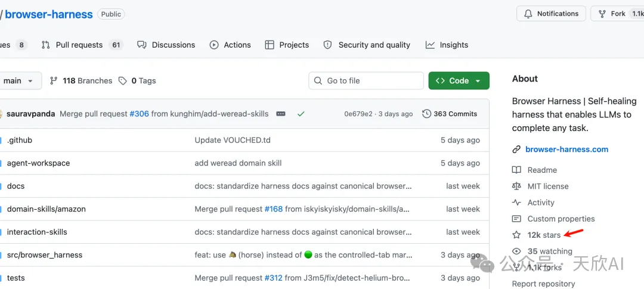Open the browser-harness repository title link
644x289 pixels.
pyautogui.click(x=49, y=14)
